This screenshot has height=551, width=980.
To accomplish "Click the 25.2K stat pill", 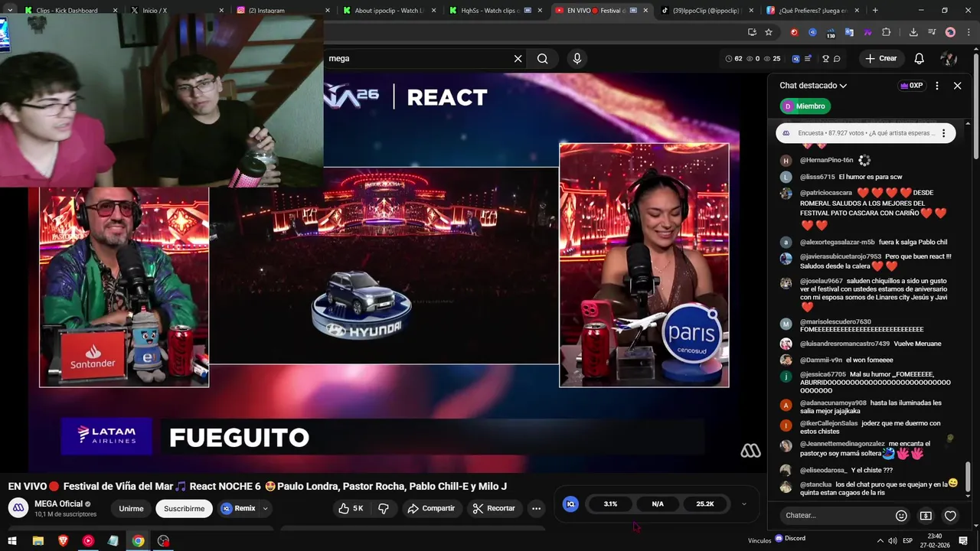I will (x=705, y=504).
